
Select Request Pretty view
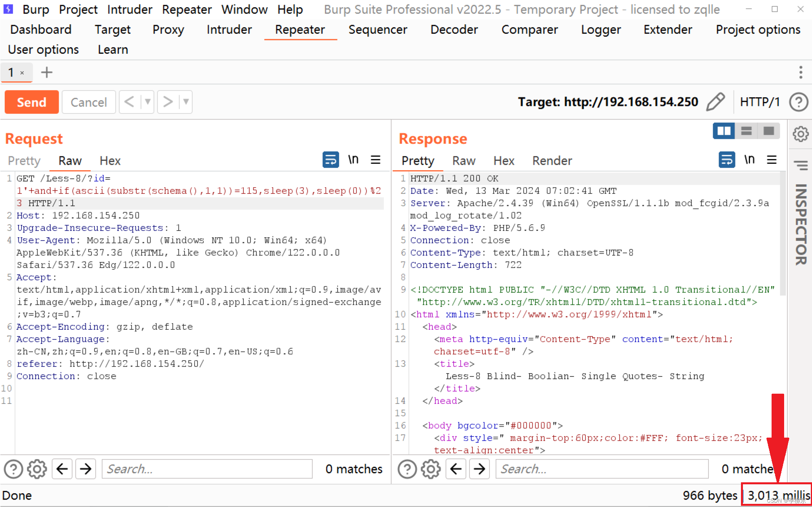coord(24,161)
